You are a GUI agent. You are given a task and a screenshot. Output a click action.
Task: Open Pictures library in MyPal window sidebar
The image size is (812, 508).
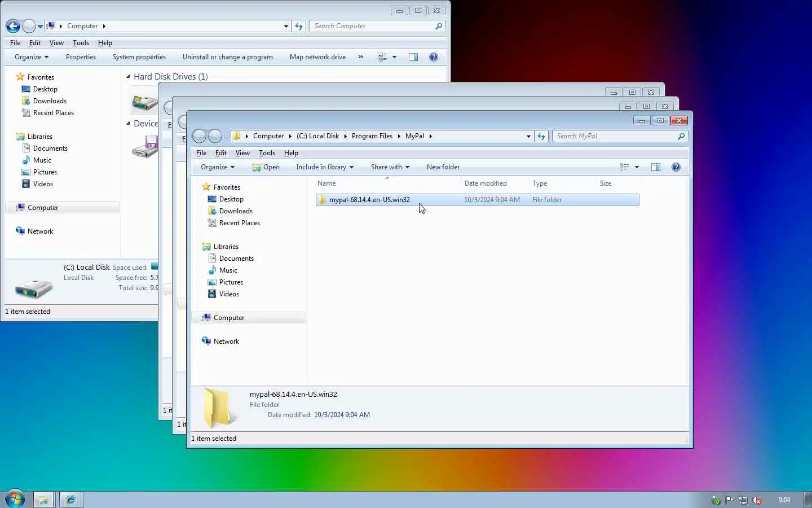tap(231, 282)
